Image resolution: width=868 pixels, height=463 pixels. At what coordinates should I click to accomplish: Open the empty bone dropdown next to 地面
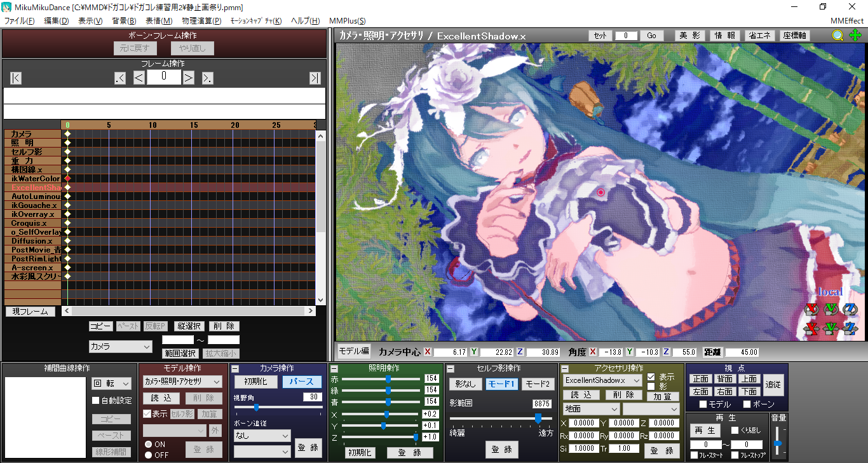coord(651,409)
